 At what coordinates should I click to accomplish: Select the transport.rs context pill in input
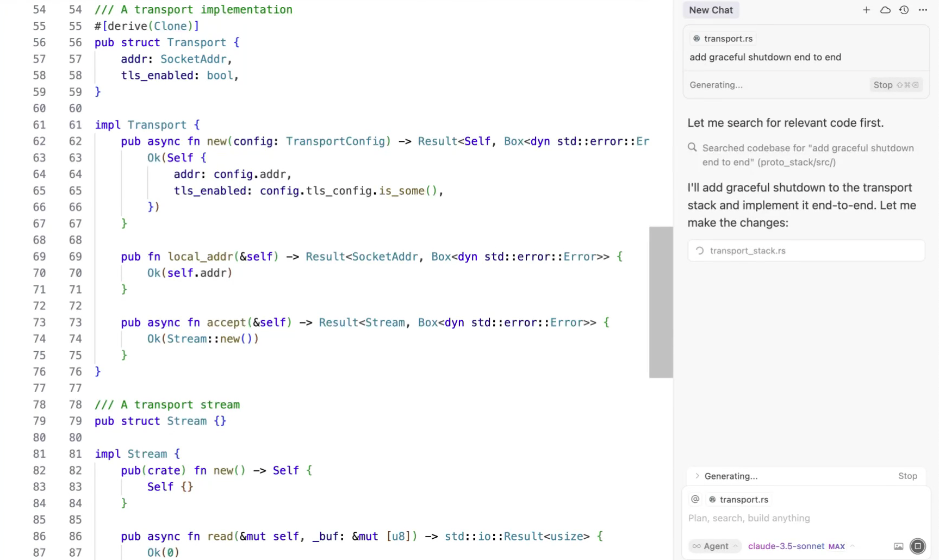[738, 499]
